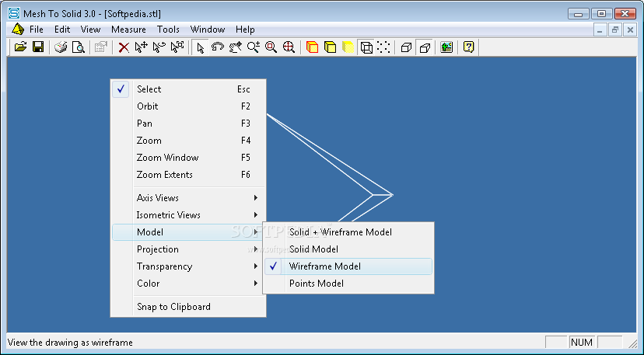Screen dimensions: 644x355
Task: Close the inner Softpedia.stl document
Action: tap(630, 30)
